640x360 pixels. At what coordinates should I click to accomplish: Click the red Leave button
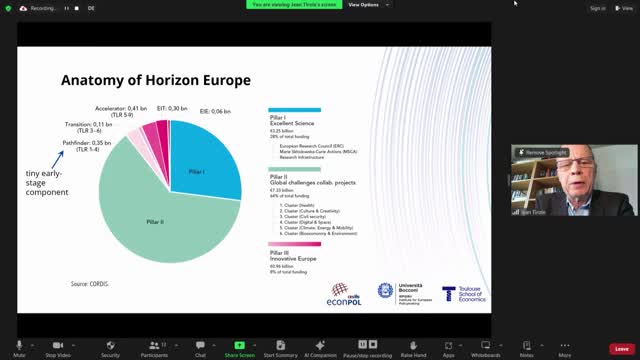[x=622, y=349]
